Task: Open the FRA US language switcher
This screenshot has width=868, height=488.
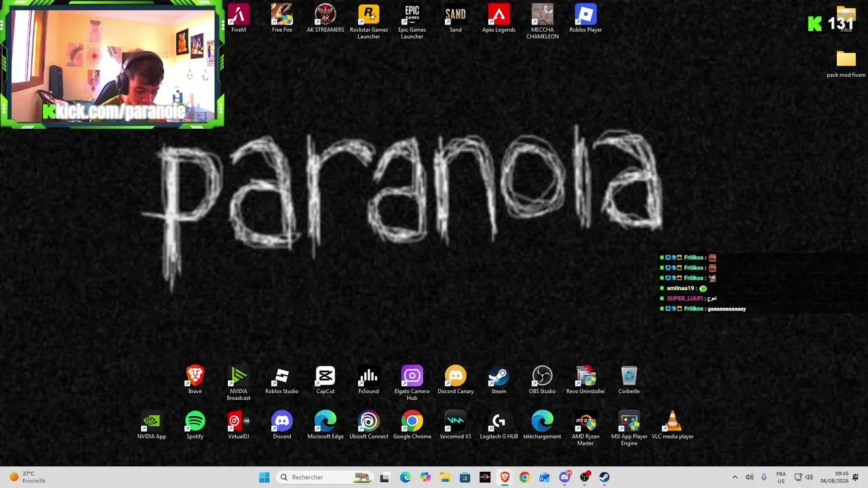Action: click(x=781, y=477)
